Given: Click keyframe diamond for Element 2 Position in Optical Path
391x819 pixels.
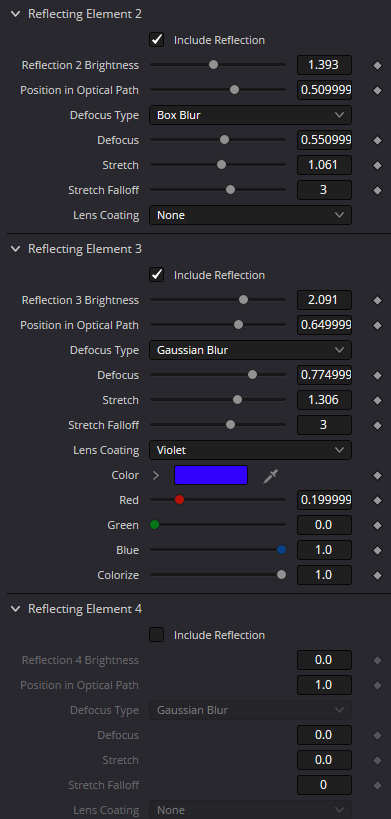Looking at the screenshot, I should 377,90.
